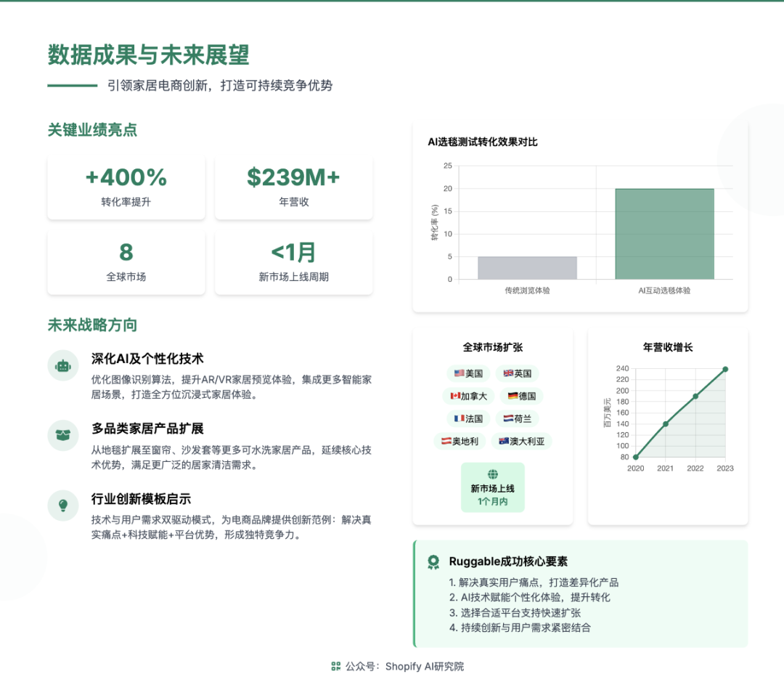Click the lightbulb icon beside 行业创新模板启示
Viewport: 784px width, 690px height.
(63, 506)
